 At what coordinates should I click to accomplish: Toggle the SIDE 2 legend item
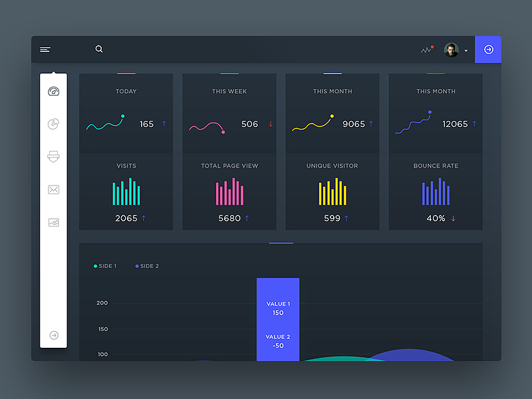(147, 266)
